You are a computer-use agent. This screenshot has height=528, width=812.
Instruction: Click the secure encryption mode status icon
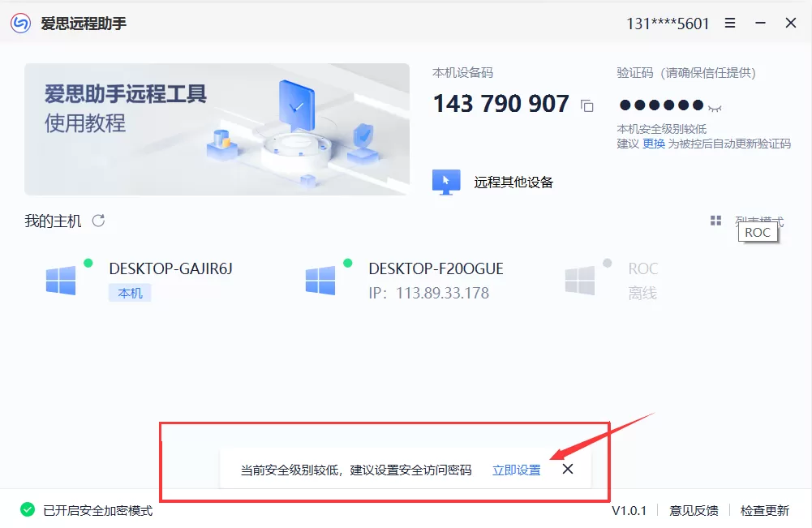[28, 510]
